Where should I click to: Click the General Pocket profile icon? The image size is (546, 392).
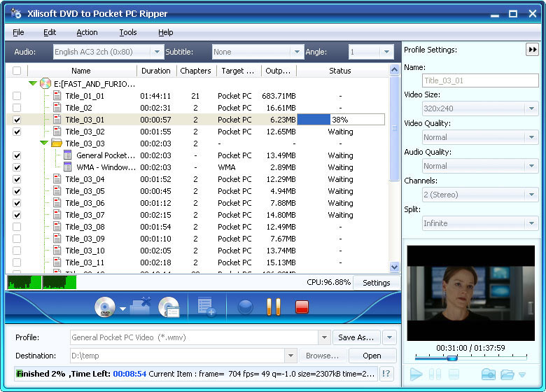68,155
